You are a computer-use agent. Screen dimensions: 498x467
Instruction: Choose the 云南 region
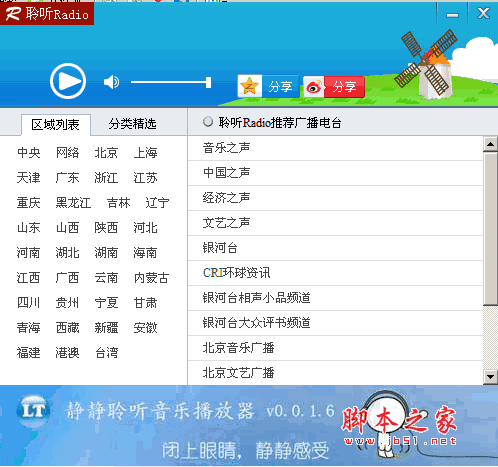(x=106, y=278)
